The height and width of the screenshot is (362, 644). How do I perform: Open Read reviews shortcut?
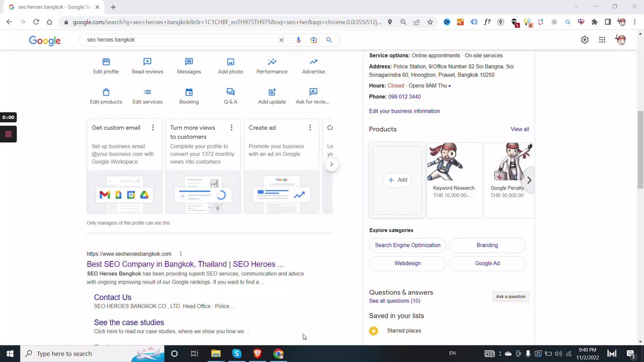click(x=147, y=66)
